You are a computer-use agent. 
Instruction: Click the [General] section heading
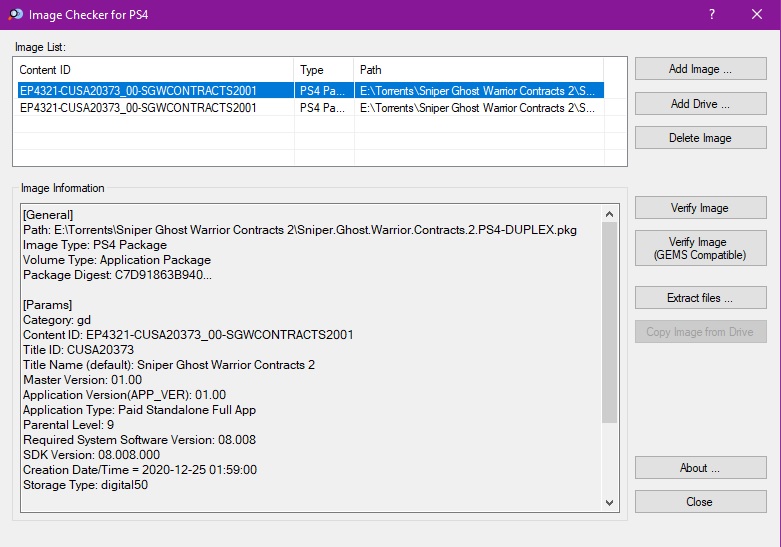click(x=48, y=215)
